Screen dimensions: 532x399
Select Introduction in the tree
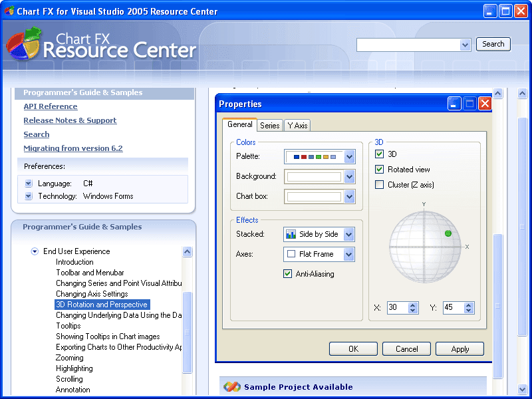tap(74, 262)
